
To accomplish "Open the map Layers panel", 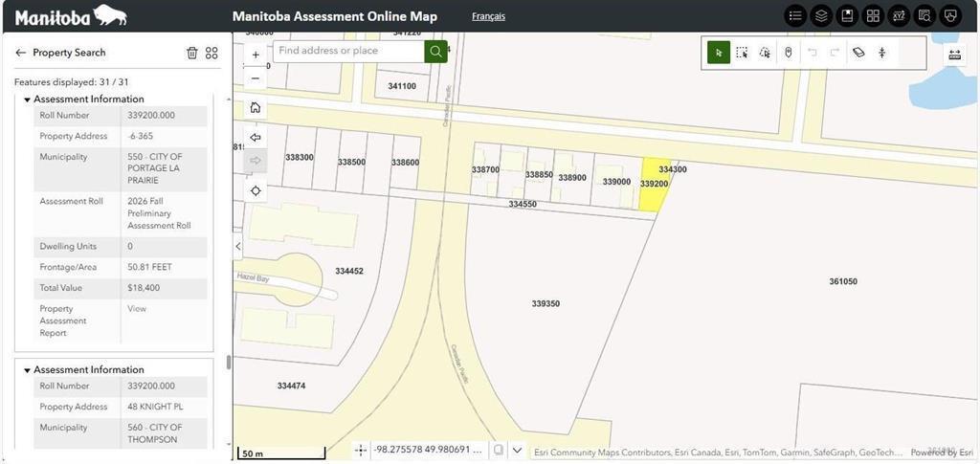I will (821, 16).
